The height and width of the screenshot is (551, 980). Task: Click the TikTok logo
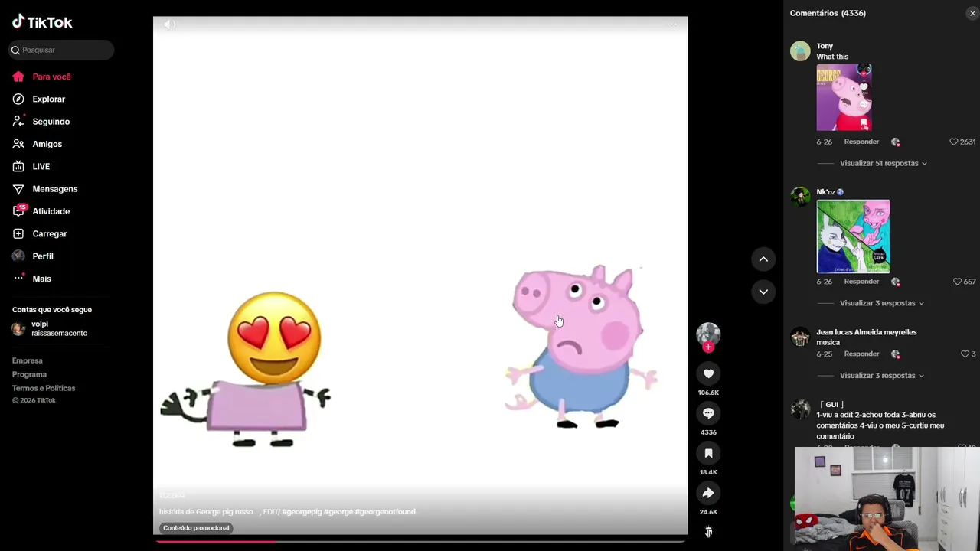(42, 22)
